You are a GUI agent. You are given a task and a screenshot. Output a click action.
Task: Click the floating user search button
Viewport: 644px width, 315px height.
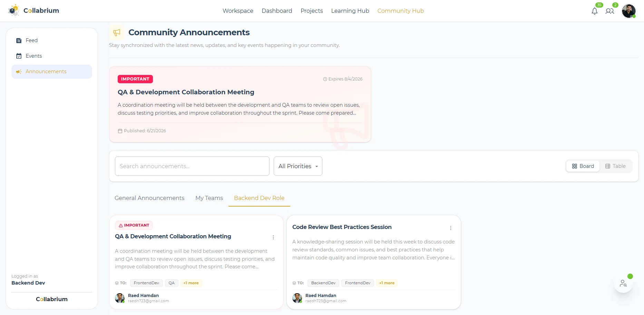coord(623,283)
